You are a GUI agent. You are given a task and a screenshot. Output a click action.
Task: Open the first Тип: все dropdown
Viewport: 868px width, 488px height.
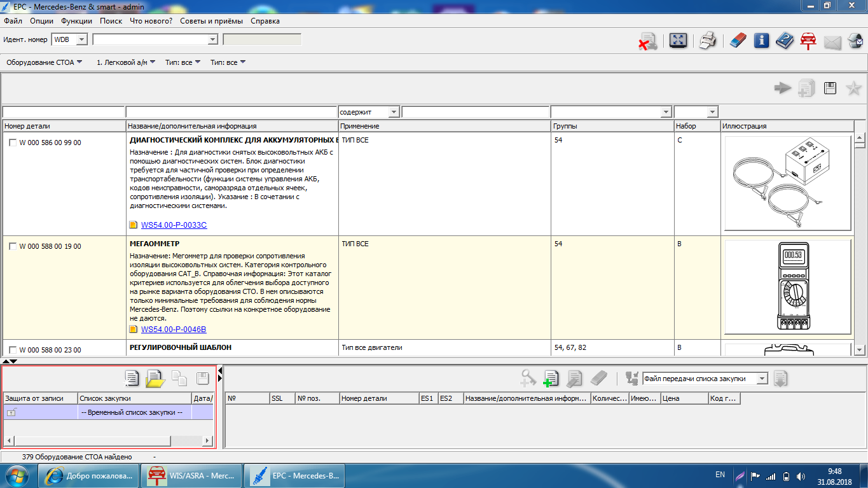183,62
